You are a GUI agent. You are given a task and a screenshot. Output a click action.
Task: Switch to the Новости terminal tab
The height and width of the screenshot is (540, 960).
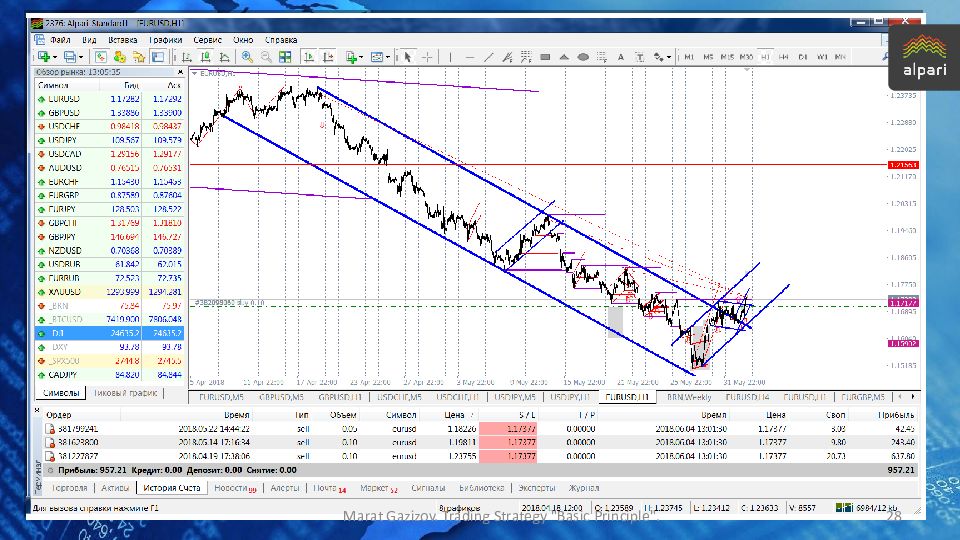tap(235, 488)
